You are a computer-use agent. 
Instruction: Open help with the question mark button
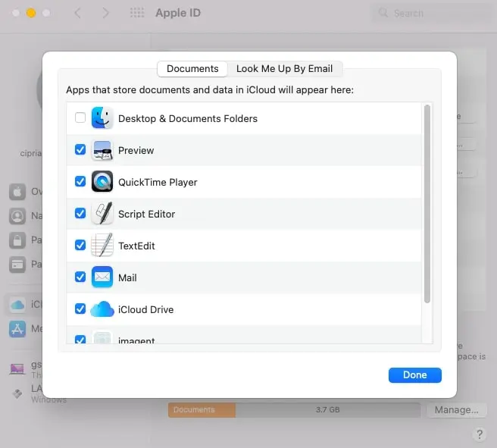(x=480, y=434)
